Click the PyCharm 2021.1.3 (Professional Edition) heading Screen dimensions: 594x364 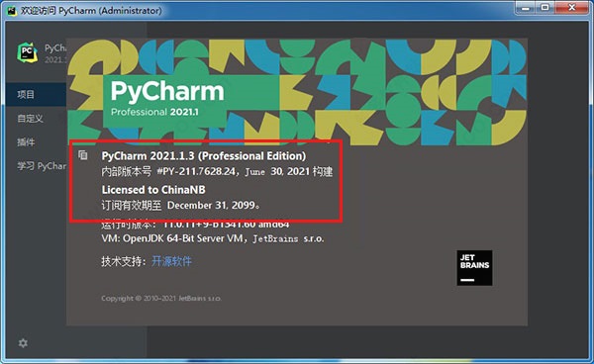203,156
